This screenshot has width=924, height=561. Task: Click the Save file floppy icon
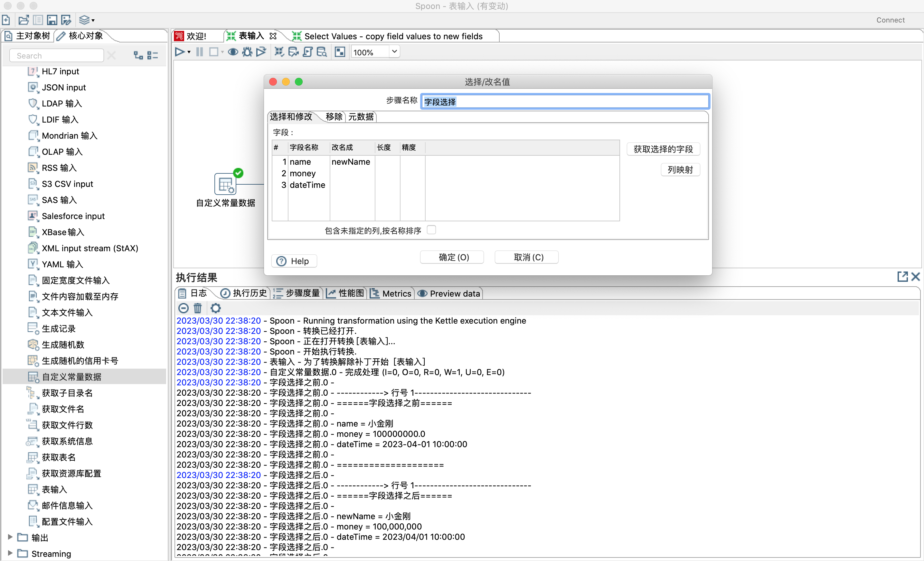52,20
